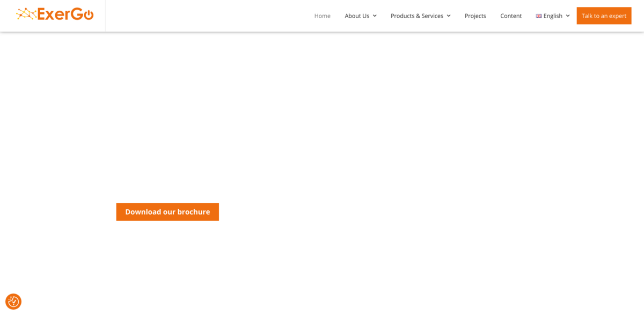Select About Us in the navigation bar
Viewport: 644px width, 315px height.
pos(357,16)
